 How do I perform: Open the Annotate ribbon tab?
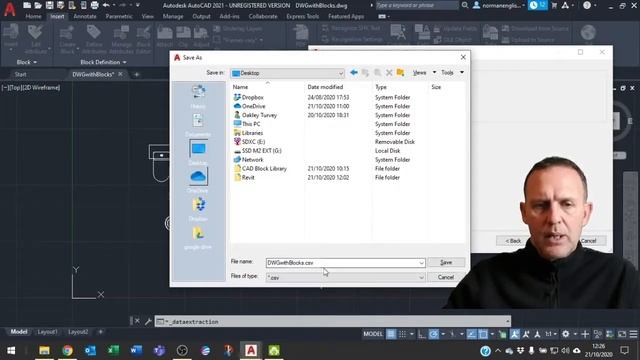coord(85,16)
